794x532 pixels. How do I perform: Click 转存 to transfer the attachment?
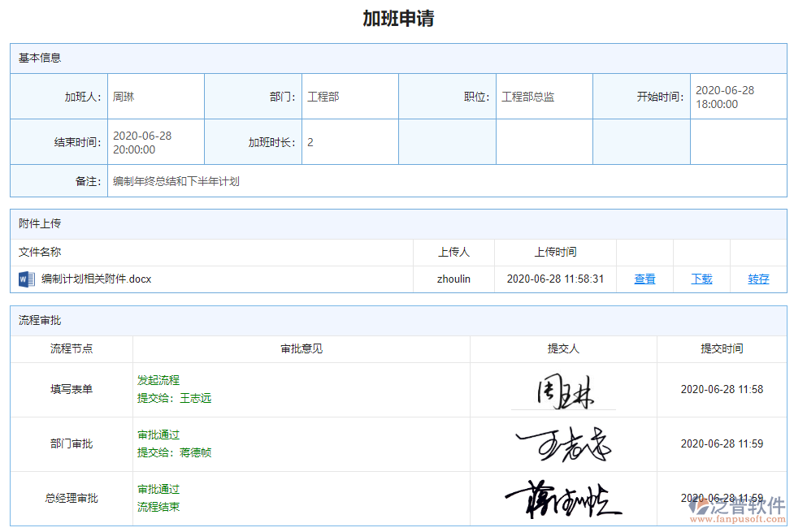[757, 279]
